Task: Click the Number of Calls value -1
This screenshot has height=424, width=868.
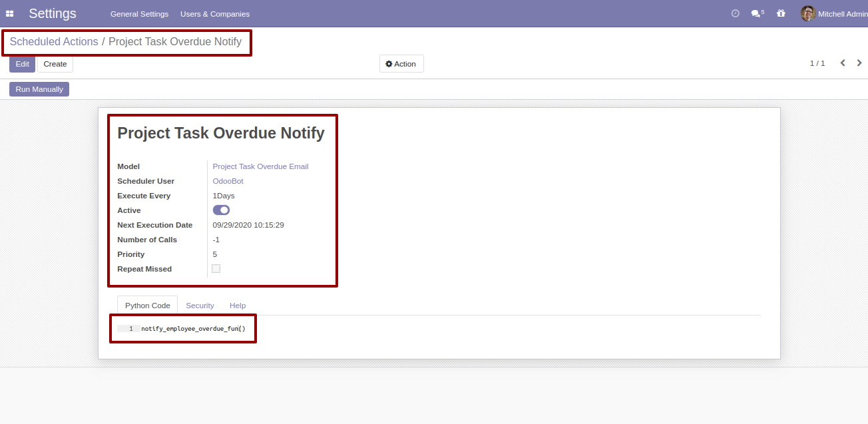Action: (216, 240)
